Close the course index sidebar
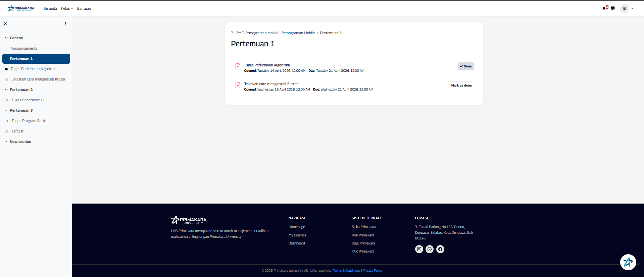644x277 pixels. click(5, 24)
